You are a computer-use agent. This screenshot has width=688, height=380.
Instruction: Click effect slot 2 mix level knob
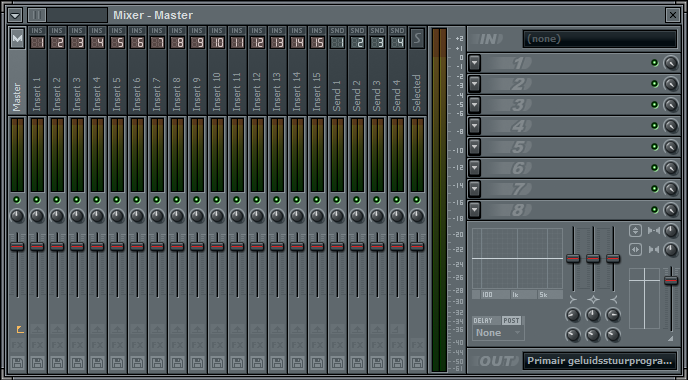[x=670, y=84]
